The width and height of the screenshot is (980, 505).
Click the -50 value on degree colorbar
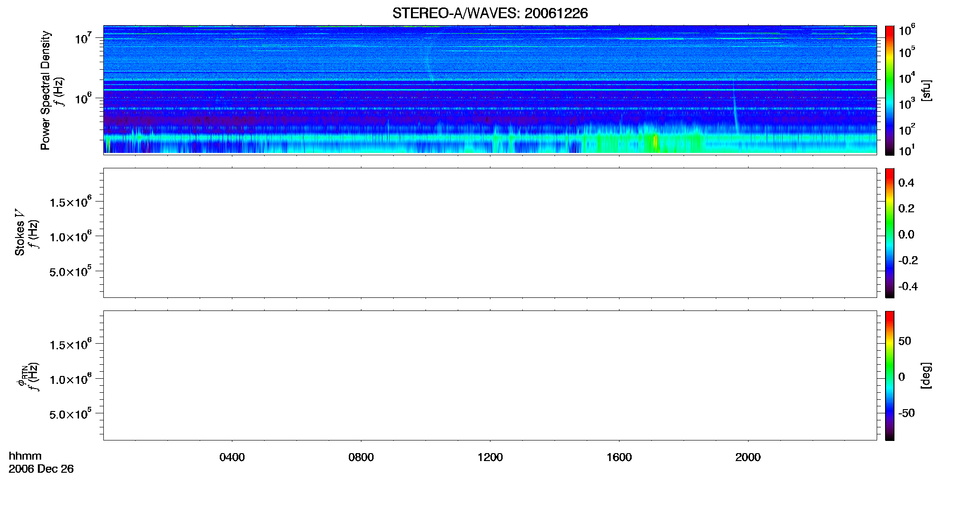tap(906, 413)
